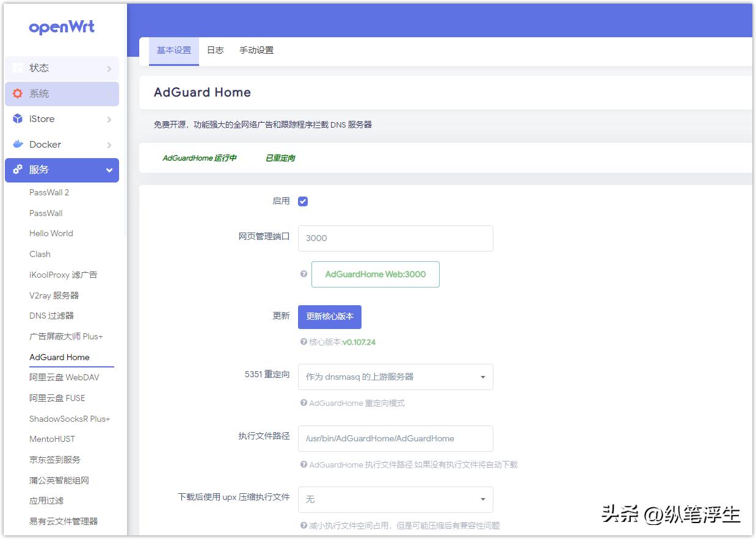Open iStore via its sidebar icon
This screenshot has height=539, width=756.
19,119
